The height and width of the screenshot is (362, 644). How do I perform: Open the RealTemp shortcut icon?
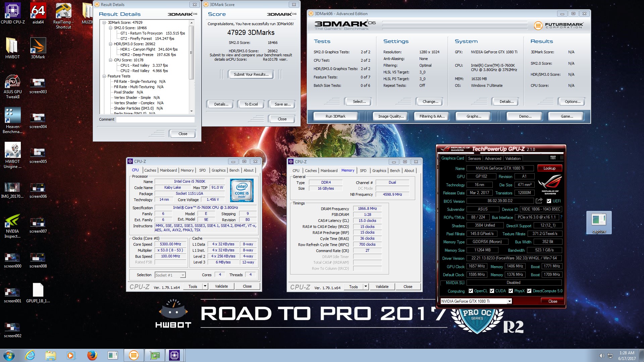pyautogui.click(x=63, y=16)
